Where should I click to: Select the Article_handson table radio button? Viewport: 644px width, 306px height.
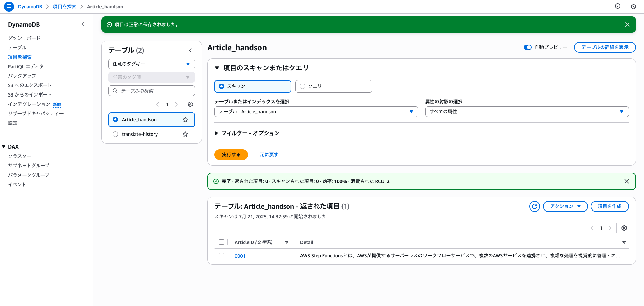pyautogui.click(x=115, y=120)
